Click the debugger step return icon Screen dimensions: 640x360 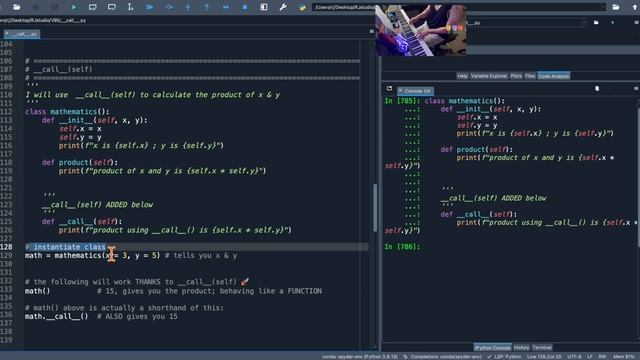(x=207, y=7)
